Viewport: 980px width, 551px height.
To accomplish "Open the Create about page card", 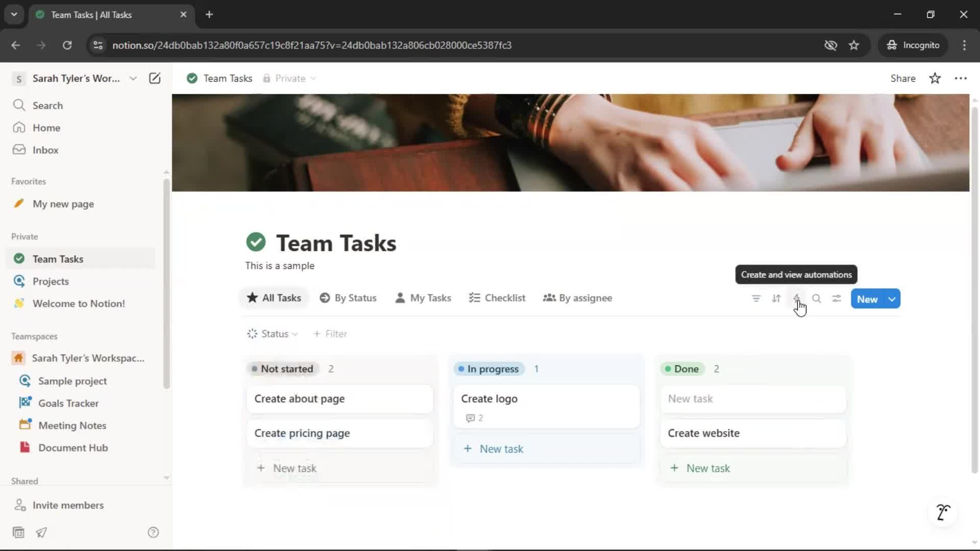I will point(340,399).
